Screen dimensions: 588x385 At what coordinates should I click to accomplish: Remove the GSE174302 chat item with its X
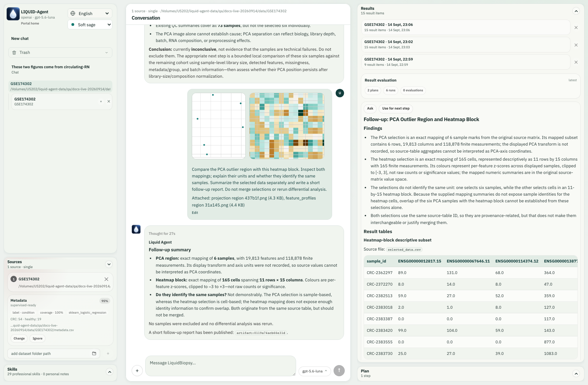[109, 101]
